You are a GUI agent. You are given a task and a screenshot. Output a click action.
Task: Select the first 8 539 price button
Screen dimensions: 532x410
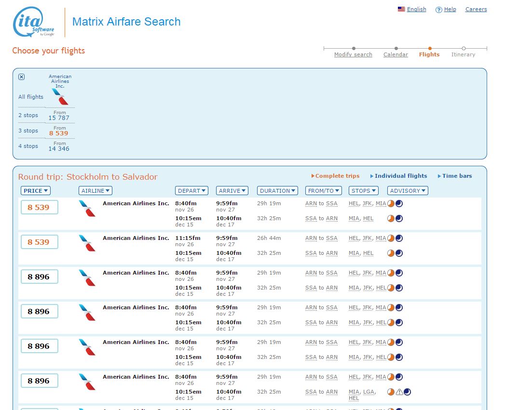[39, 207]
